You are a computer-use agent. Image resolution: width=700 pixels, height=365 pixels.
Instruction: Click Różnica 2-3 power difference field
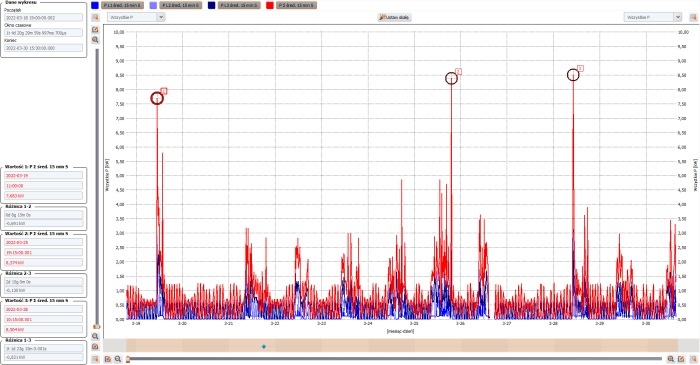point(43,290)
